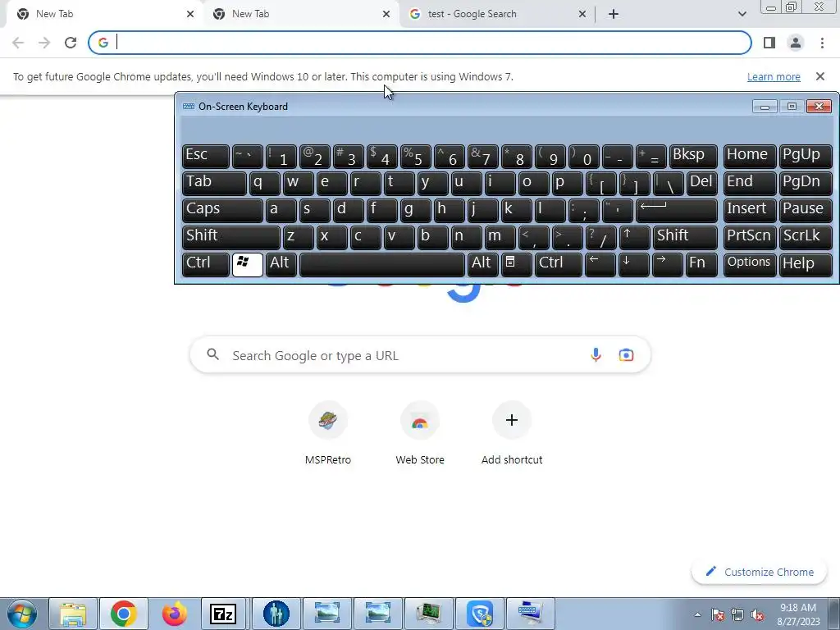Image resolution: width=840 pixels, height=630 pixels.
Task: Open the taskbar clock showing 9:18 AM
Action: click(x=798, y=614)
